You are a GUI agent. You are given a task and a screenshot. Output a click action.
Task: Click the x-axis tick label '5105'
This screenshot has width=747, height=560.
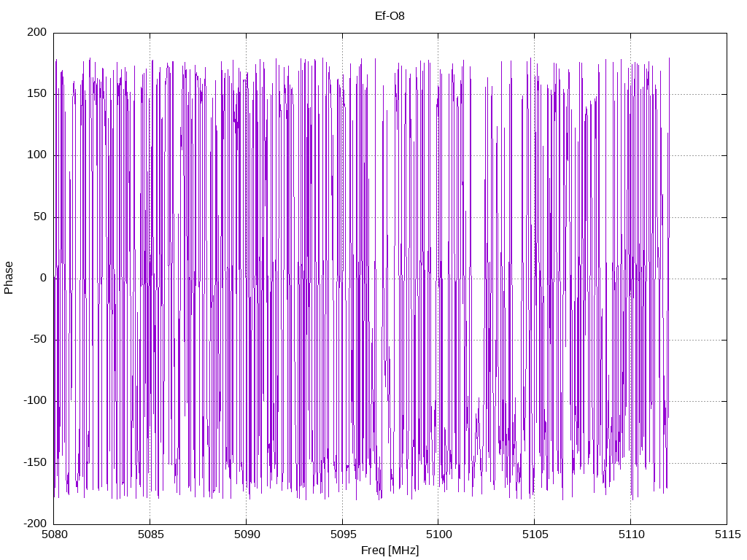[x=535, y=534]
